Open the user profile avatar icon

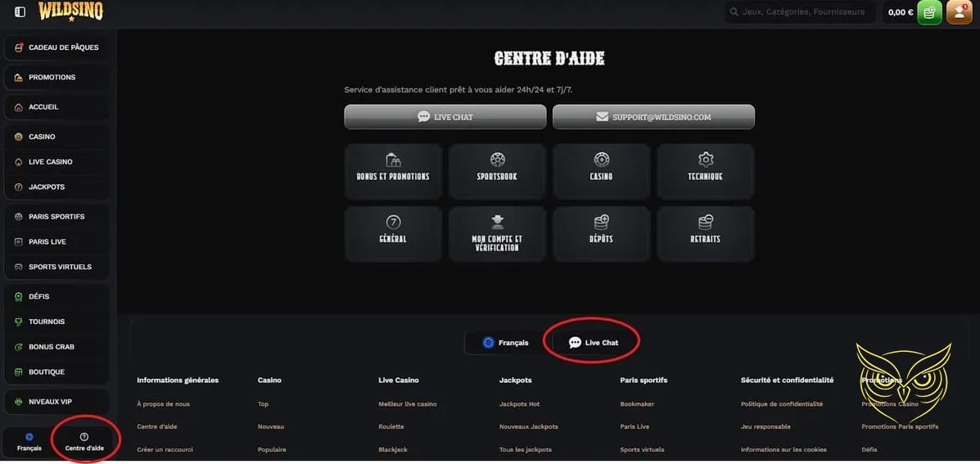(959, 12)
